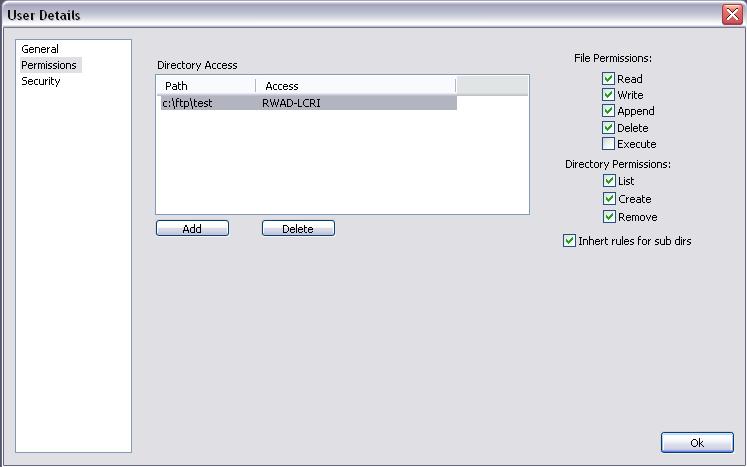Sort by the Access column header
This screenshot has width=747, height=467.
point(356,86)
